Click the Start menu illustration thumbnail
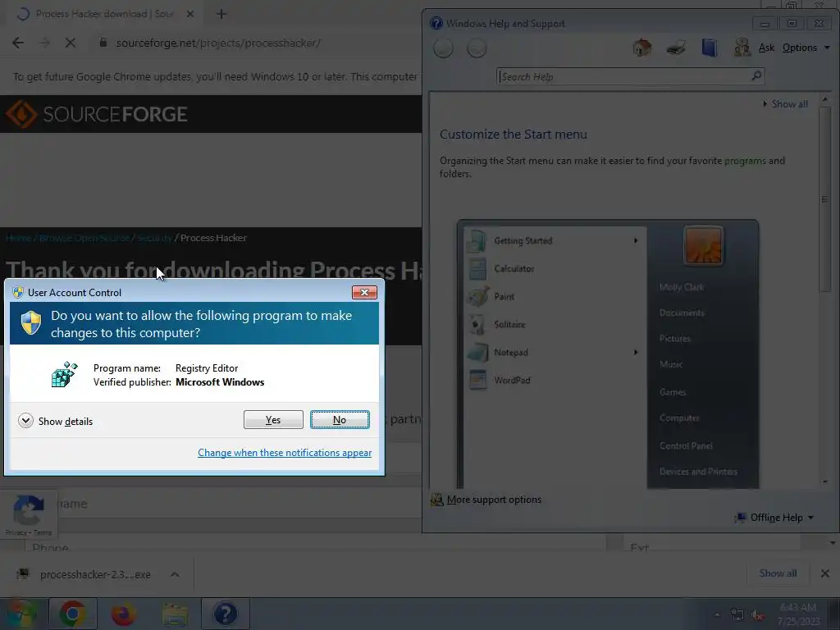Image resolution: width=840 pixels, height=630 pixels. 608,354
